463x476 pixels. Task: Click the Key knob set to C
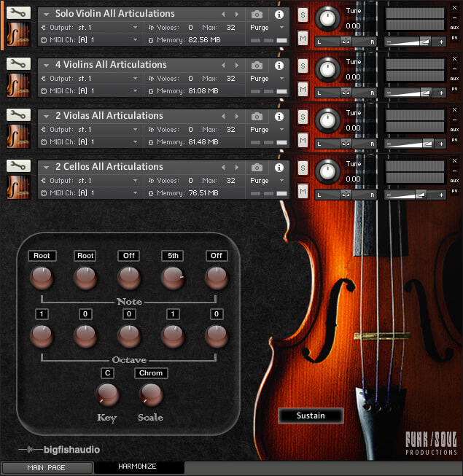point(107,394)
